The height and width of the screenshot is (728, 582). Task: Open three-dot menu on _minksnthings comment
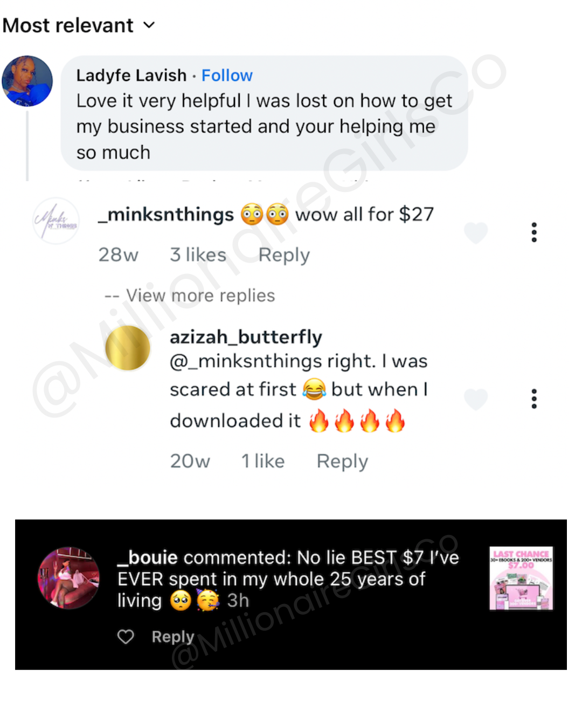click(x=534, y=232)
